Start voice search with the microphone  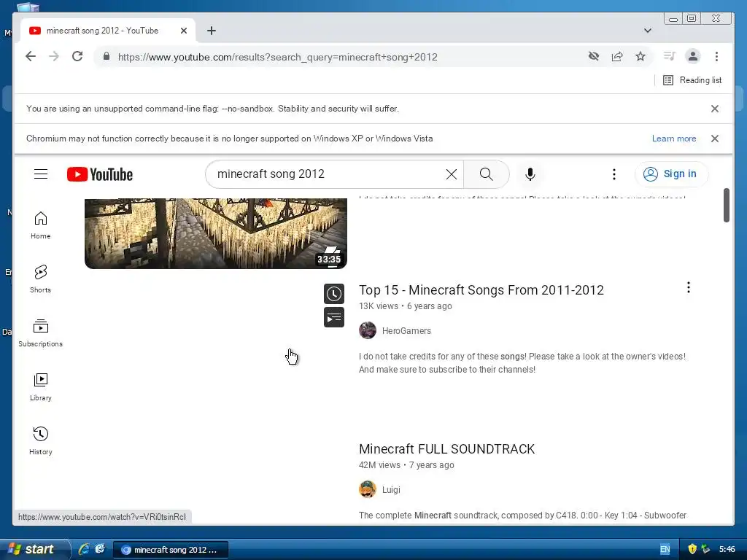530,174
